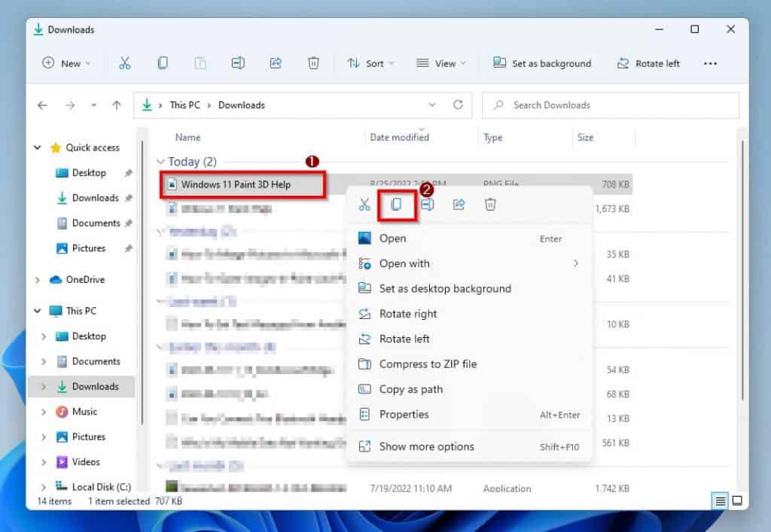Click the Search Downloads field
This screenshot has height=532, width=771.
tap(610, 105)
